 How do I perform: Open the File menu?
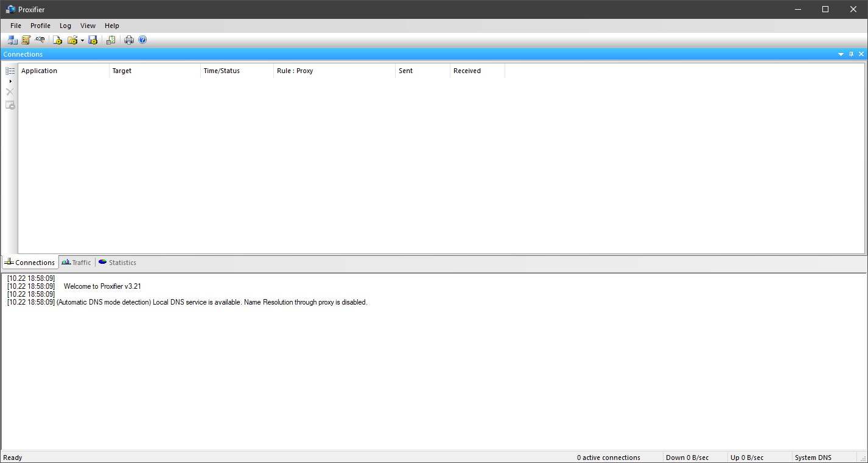coord(16,26)
